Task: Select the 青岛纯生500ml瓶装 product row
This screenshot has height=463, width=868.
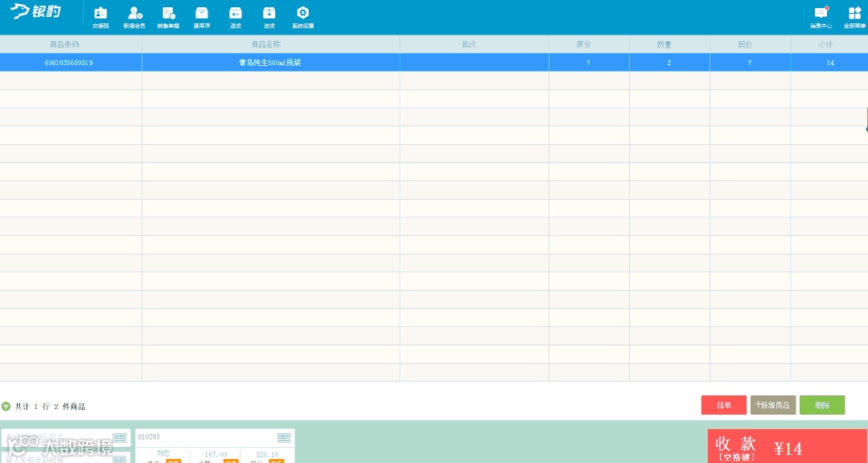Action: tap(434, 63)
